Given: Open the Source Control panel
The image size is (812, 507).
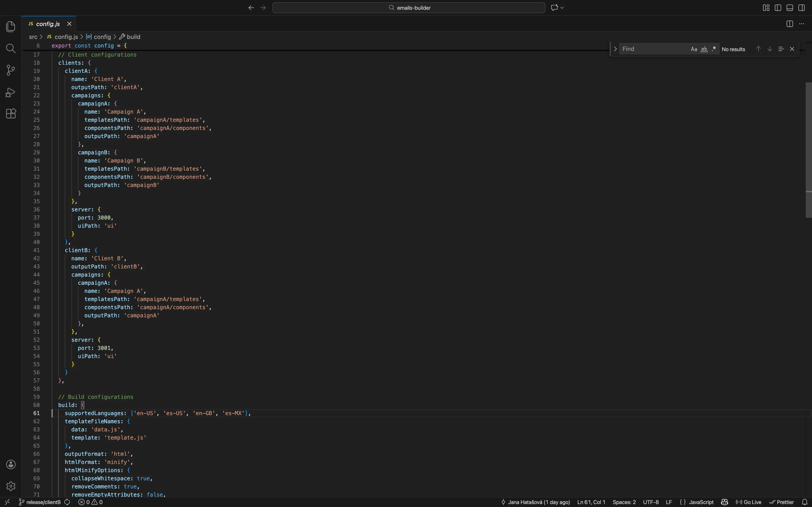Looking at the screenshot, I should coord(11,70).
